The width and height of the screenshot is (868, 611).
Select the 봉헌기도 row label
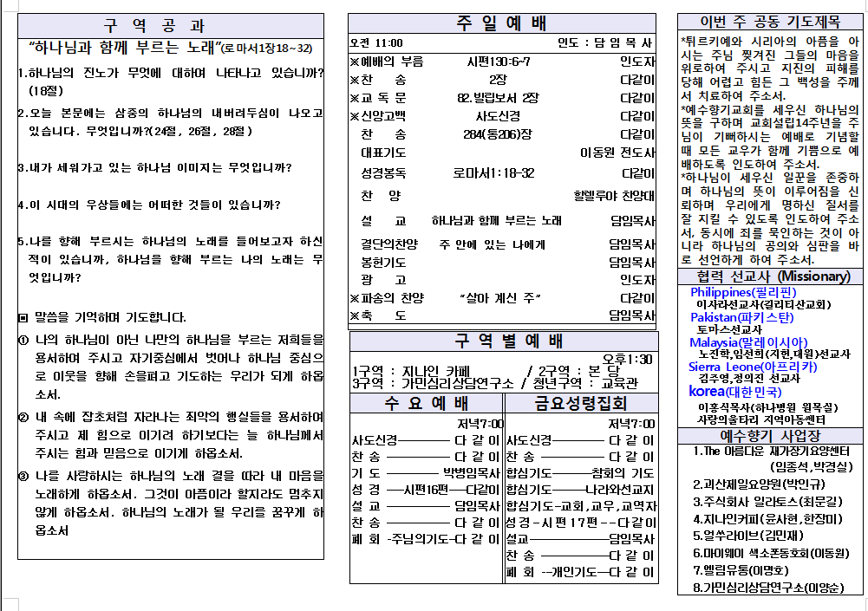(x=383, y=263)
